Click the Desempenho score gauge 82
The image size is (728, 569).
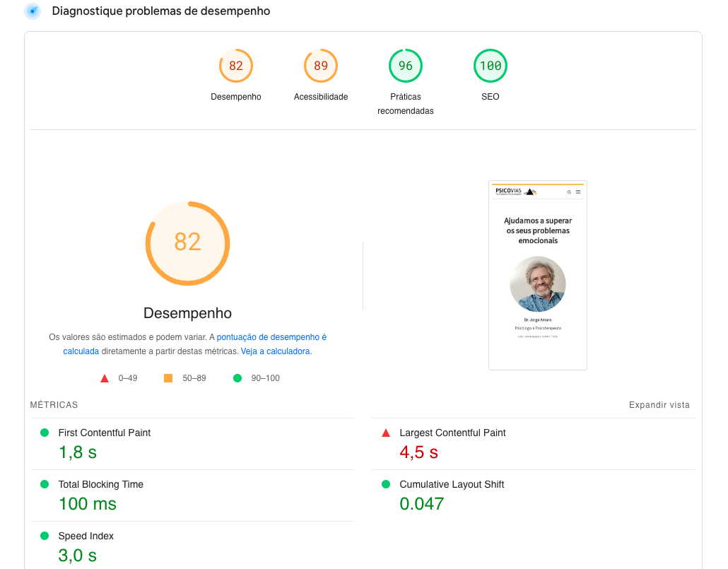[235, 66]
